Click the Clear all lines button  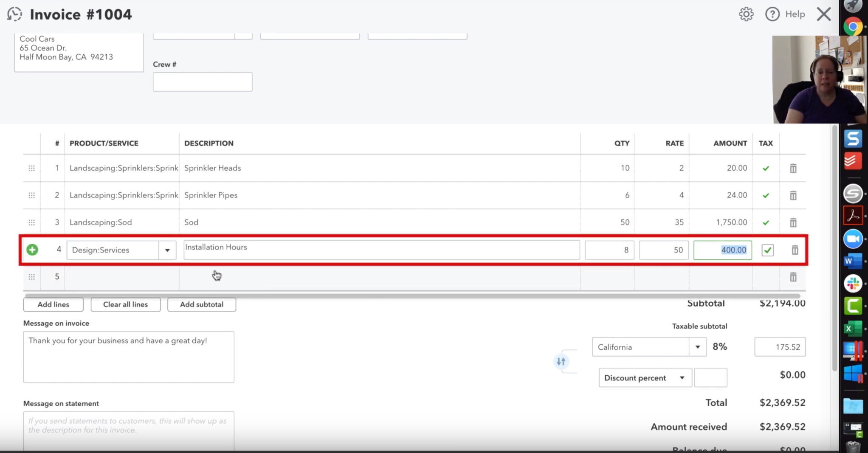[125, 304]
